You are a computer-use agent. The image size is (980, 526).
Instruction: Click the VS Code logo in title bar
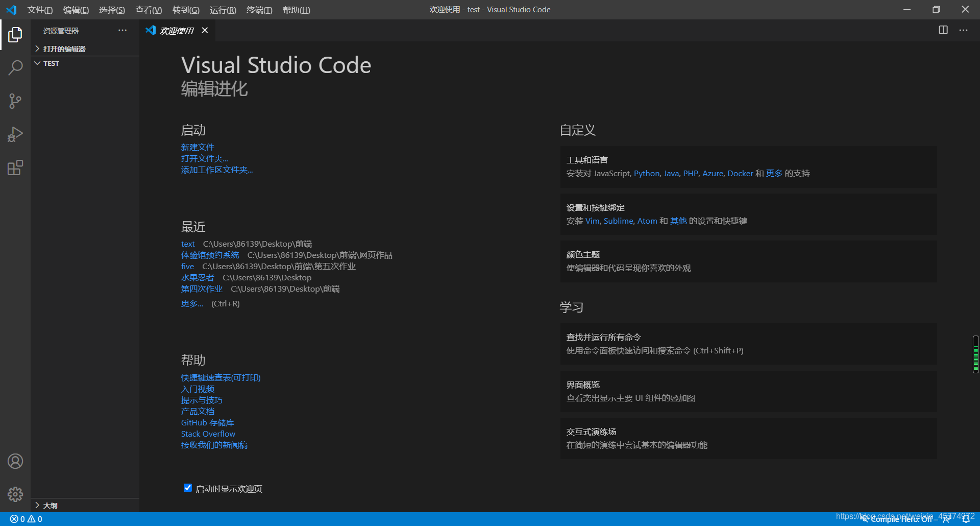click(11, 10)
